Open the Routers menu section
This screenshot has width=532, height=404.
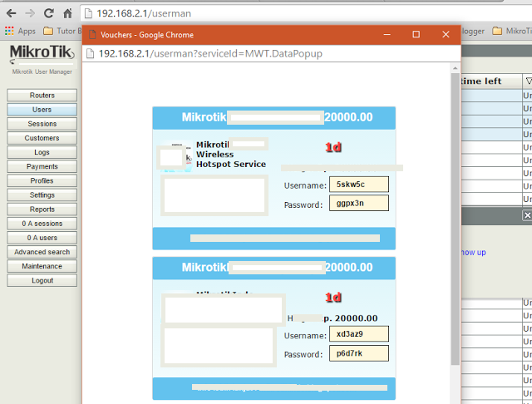tap(42, 96)
